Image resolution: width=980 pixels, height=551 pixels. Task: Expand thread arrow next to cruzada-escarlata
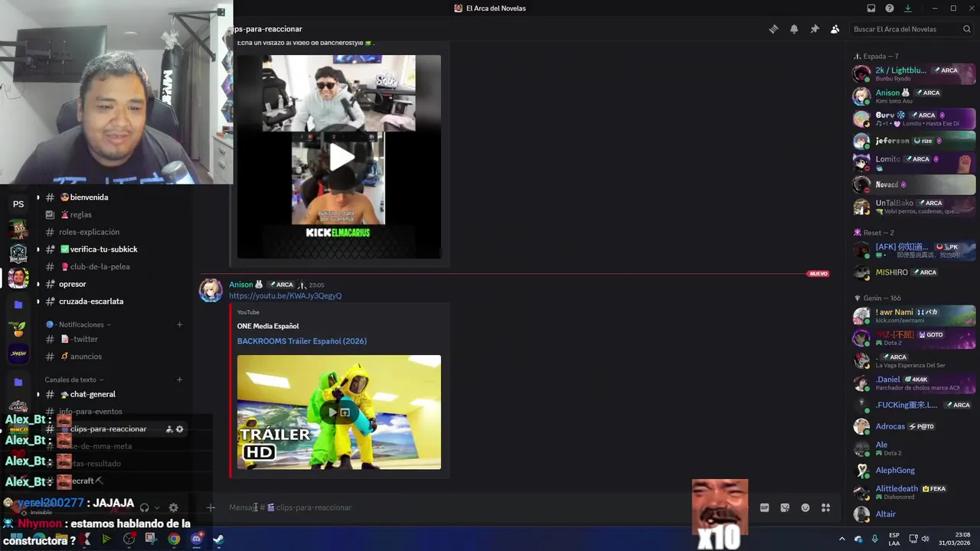point(38,302)
